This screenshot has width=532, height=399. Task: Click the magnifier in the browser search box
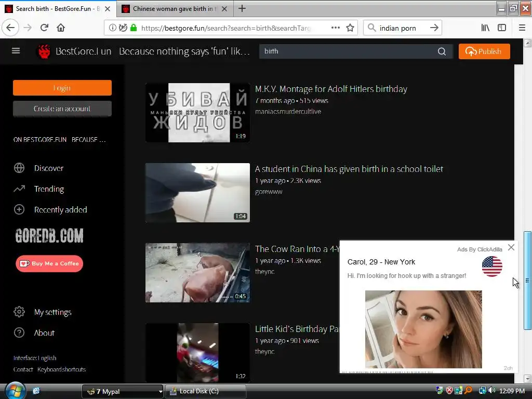click(372, 28)
